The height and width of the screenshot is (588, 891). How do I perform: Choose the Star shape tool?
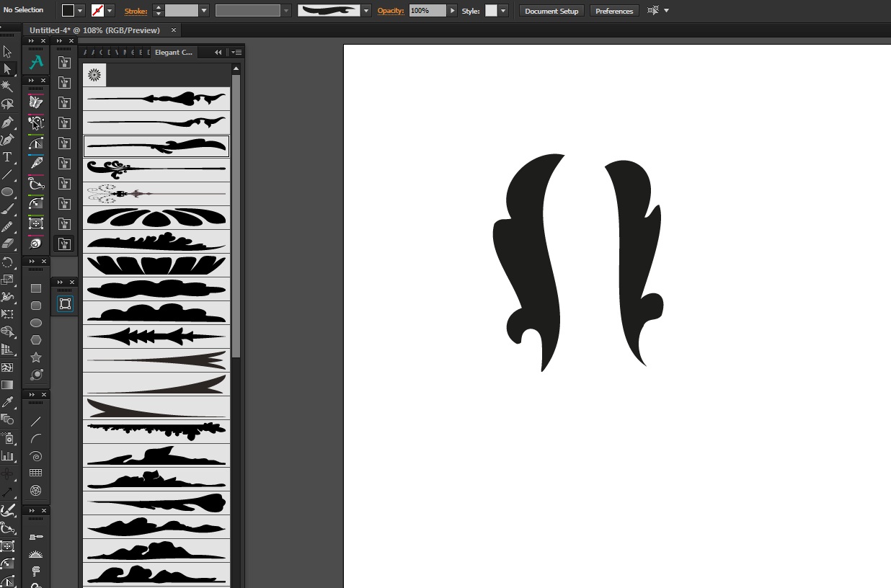point(36,357)
